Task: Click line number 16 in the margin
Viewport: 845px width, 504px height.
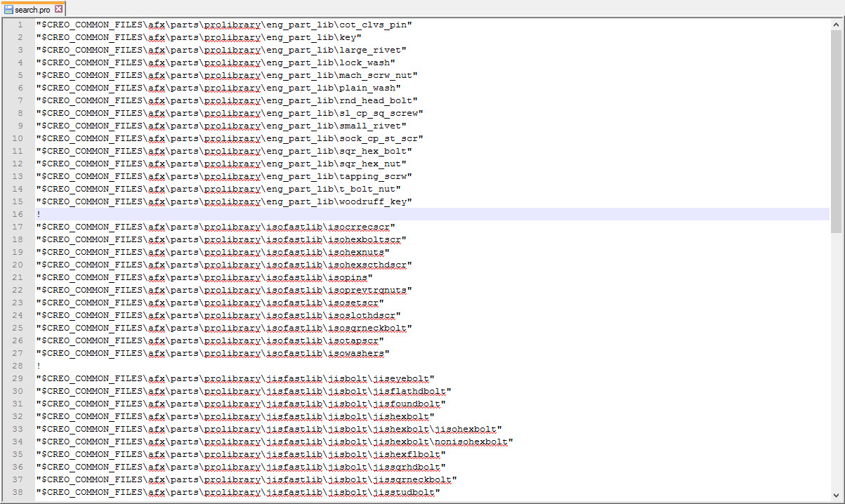Action: [18, 214]
